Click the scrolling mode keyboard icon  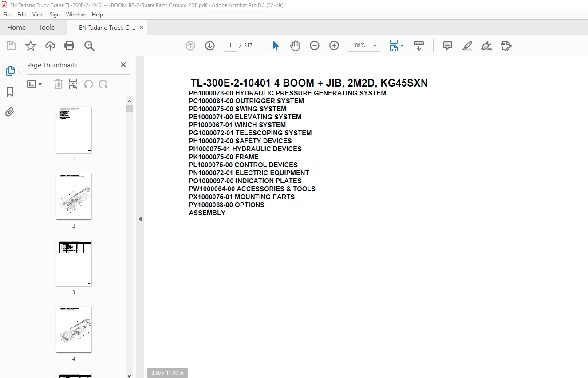coord(419,46)
